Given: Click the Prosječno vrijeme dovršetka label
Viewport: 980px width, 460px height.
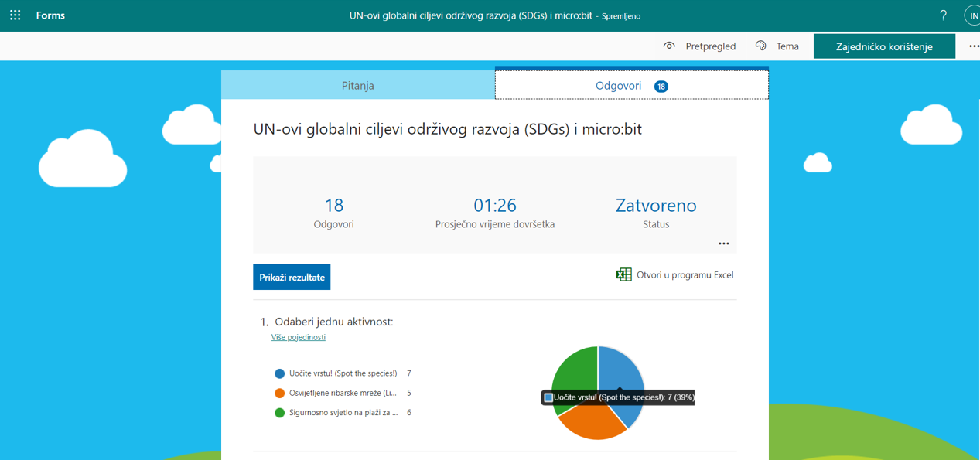Looking at the screenshot, I should pyautogui.click(x=495, y=224).
